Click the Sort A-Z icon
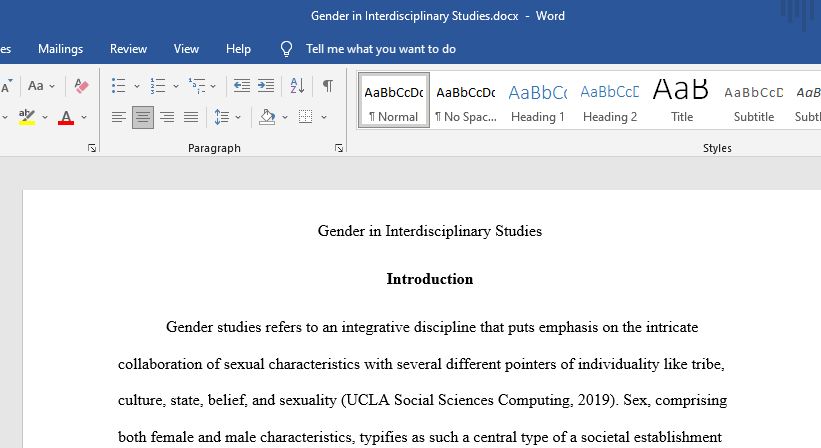Image resolution: width=821 pixels, height=448 pixels. pyautogui.click(x=297, y=85)
